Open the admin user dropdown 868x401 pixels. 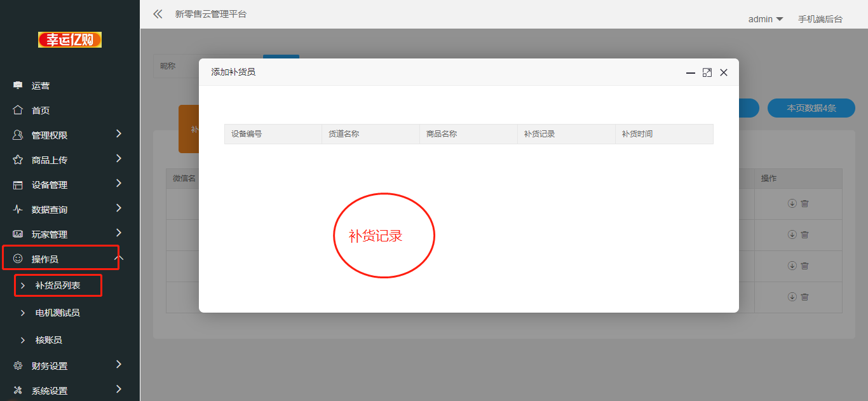click(x=765, y=19)
